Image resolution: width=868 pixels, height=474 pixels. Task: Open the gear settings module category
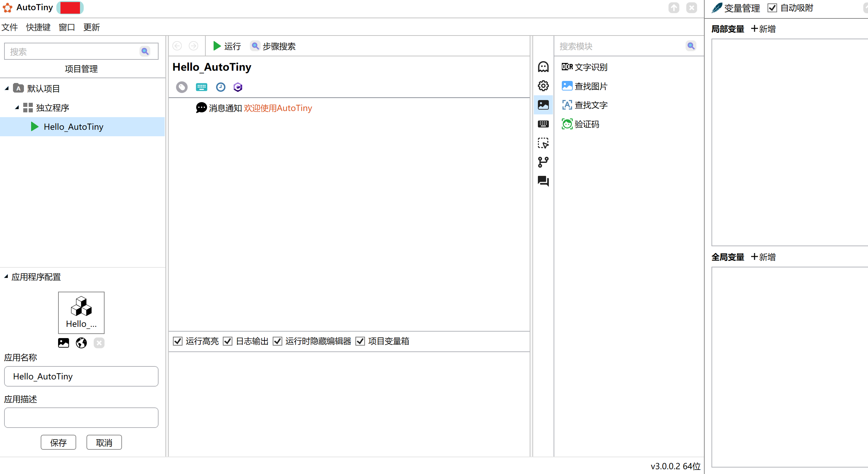click(543, 86)
